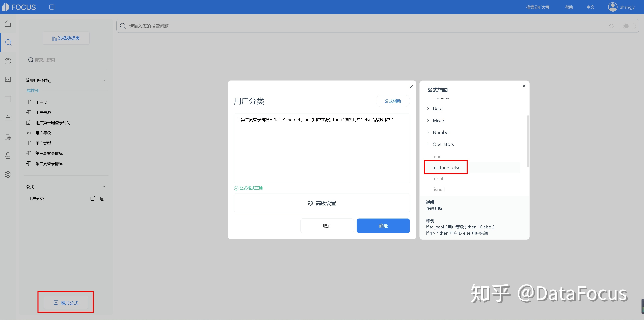
Task: Click the 属性列 label
Action: pos(33,91)
